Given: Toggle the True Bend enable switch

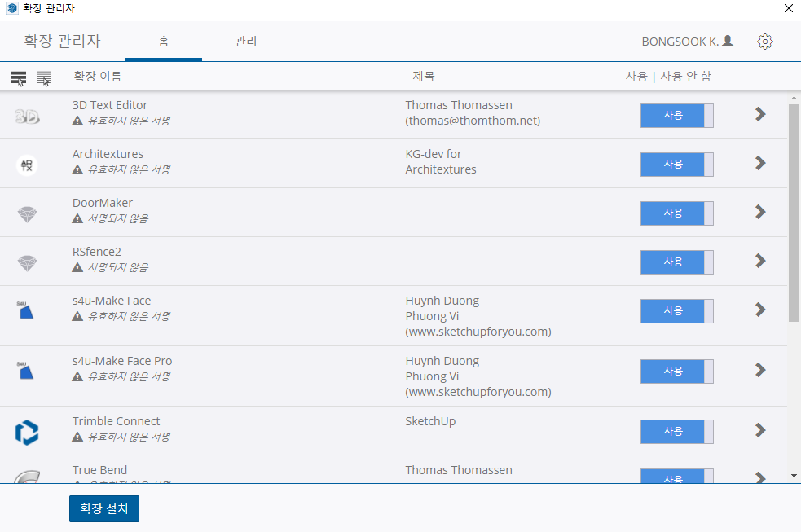Looking at the screenshot, I should click(677, 477).
